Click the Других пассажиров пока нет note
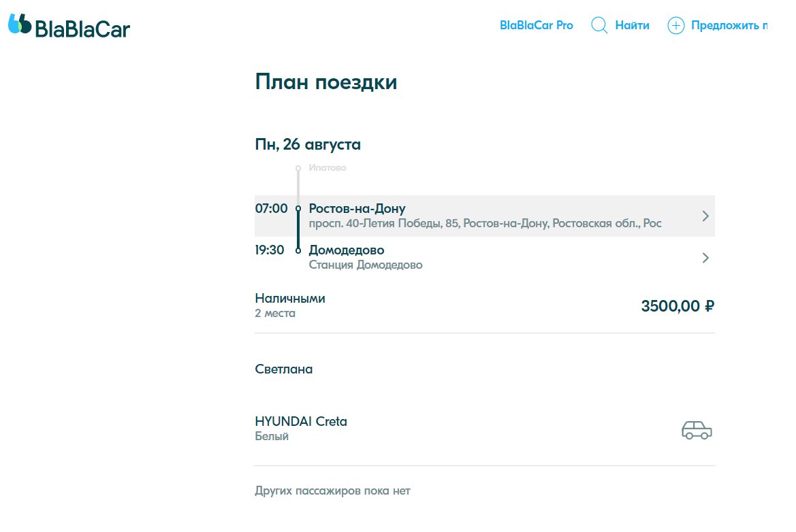The image size is (796, 532). 332,491
